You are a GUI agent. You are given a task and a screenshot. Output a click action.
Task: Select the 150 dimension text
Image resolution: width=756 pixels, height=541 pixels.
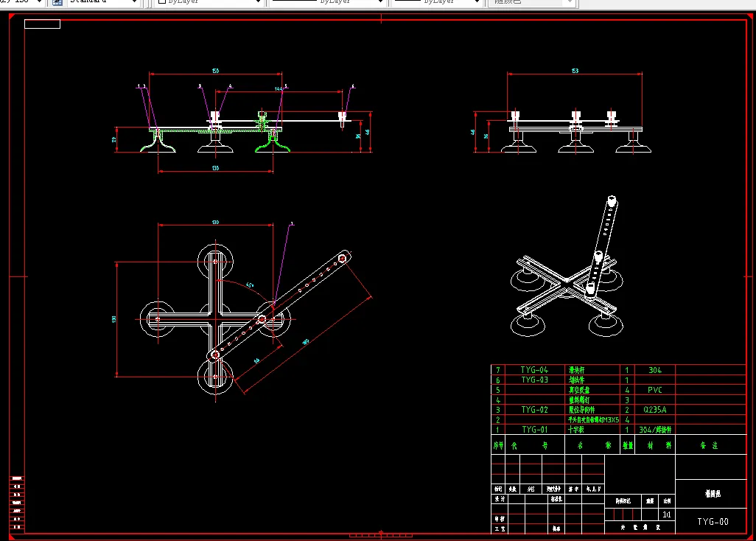215,71
